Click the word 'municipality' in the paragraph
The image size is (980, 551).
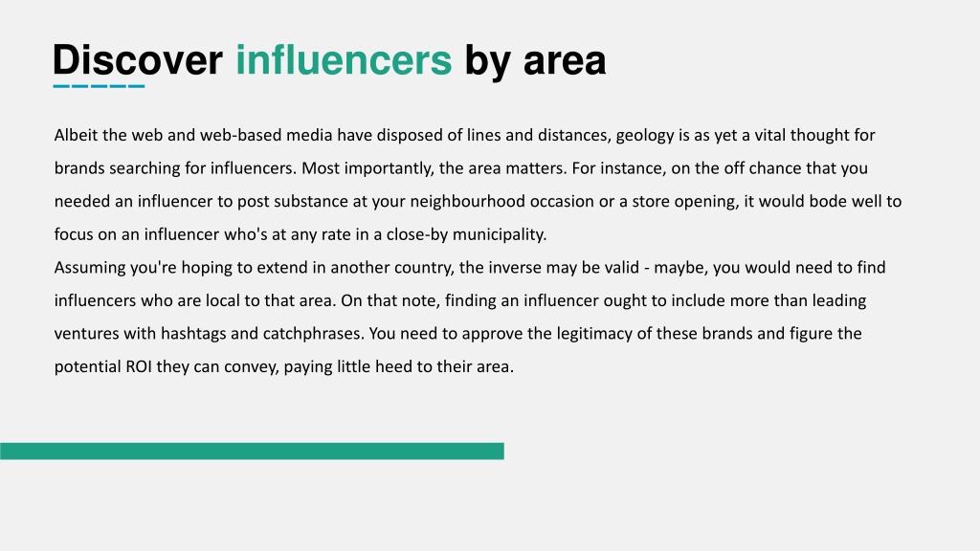click(x=499, y=235)
